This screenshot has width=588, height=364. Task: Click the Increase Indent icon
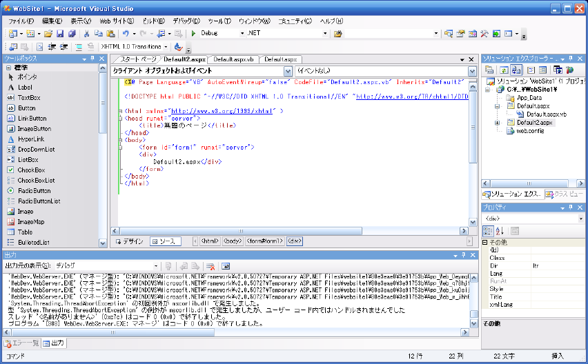click(x=63, y=47)
